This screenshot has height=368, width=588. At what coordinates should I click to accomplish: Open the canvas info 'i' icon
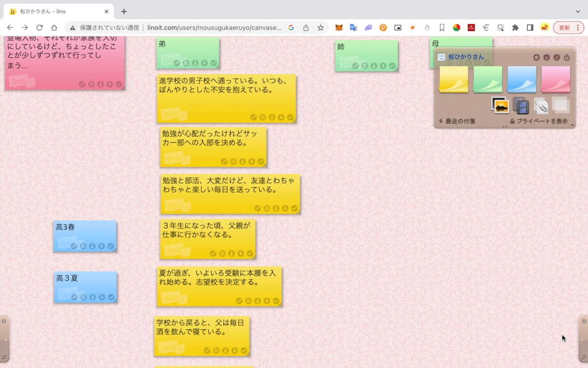tap(547, 57)
